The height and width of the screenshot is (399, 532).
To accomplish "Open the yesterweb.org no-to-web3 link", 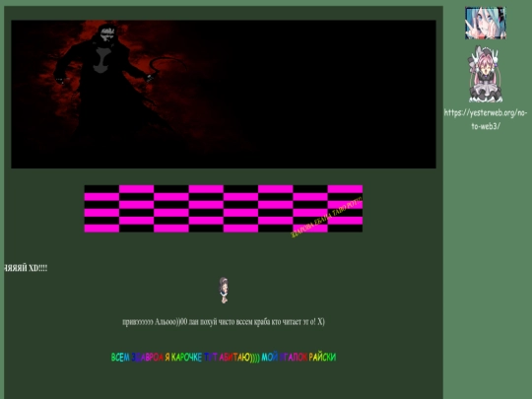I will coord(486,119).
